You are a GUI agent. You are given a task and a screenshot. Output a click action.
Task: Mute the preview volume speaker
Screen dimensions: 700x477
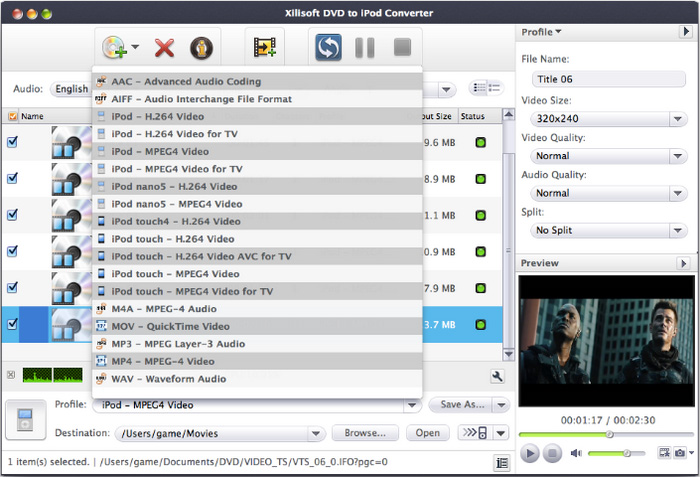tap(576, 453)
